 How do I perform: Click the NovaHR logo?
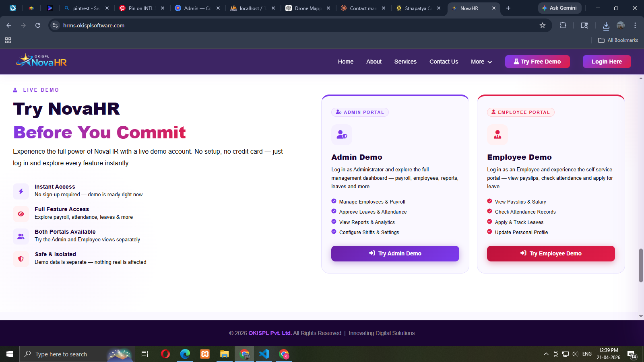pos(41,61)
